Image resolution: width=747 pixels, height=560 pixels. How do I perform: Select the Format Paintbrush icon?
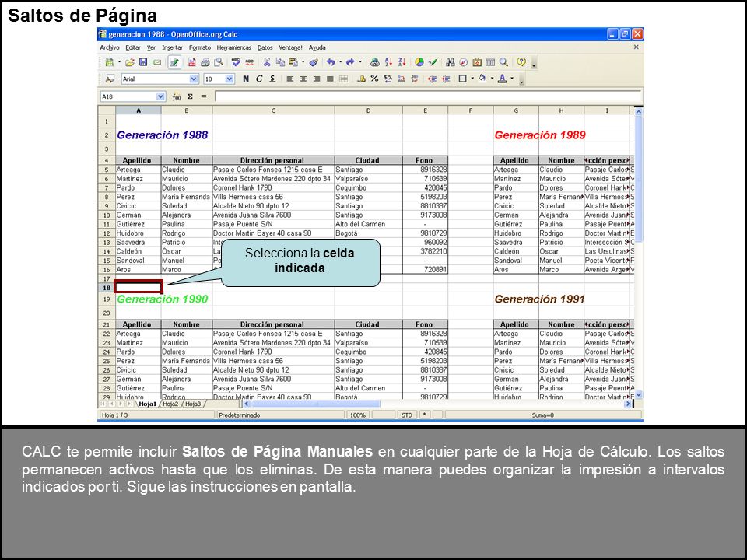click(314, 62)
